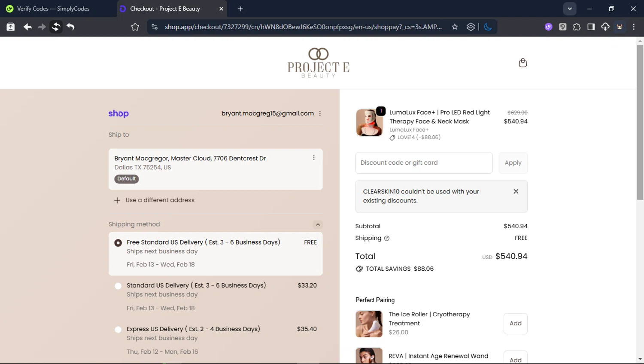Screen dimensions: 644x364
Task: Click the upload icon at toolbar start
Action: pyautogui.click(x=11, y=27)
